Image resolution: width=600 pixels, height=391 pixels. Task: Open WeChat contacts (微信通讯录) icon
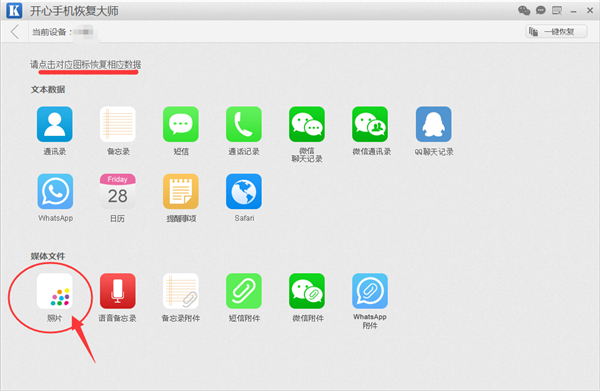tap(370, 124)
